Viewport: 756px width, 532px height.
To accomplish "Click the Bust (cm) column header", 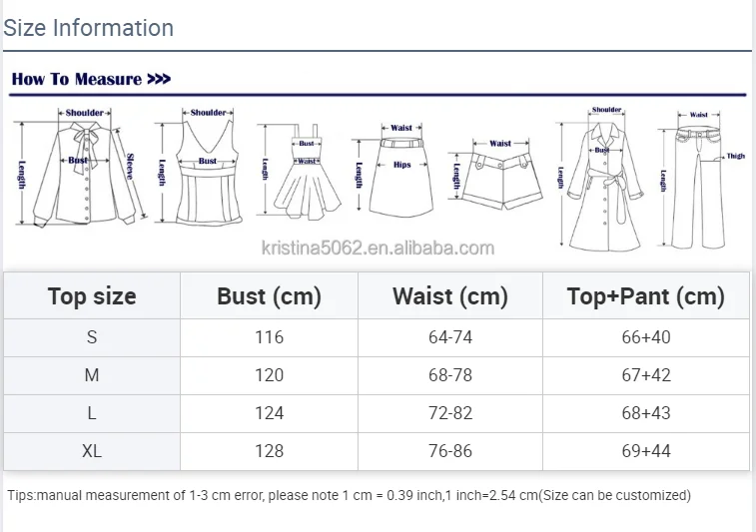I will pos(269,295).
